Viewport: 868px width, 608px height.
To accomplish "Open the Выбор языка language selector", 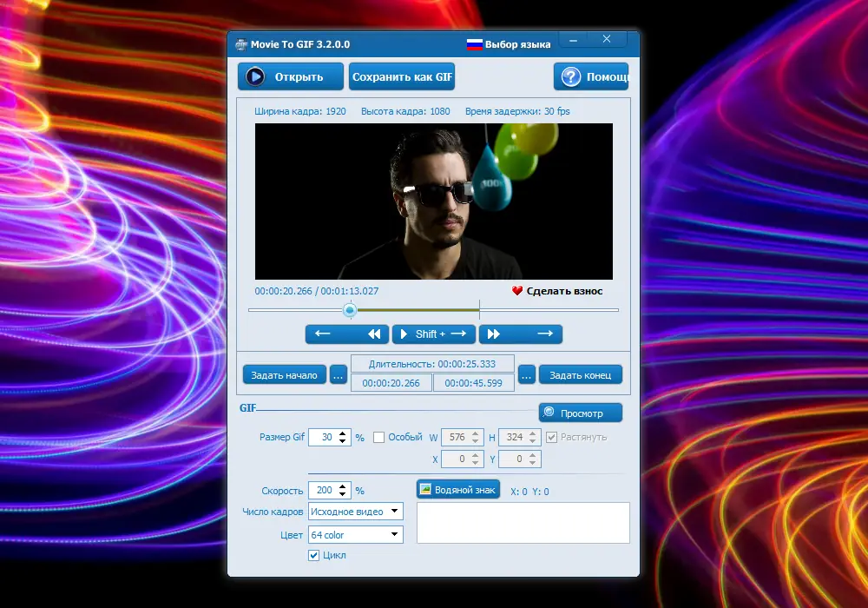I will (x=517, y=44).
